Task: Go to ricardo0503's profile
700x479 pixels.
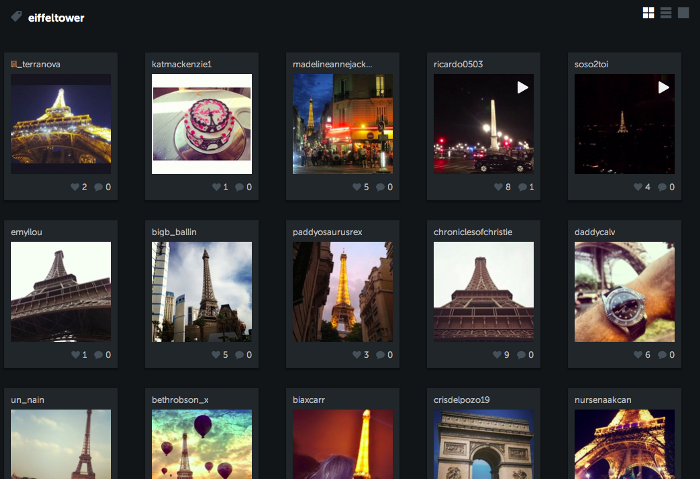Action: [x=458, y=64]
